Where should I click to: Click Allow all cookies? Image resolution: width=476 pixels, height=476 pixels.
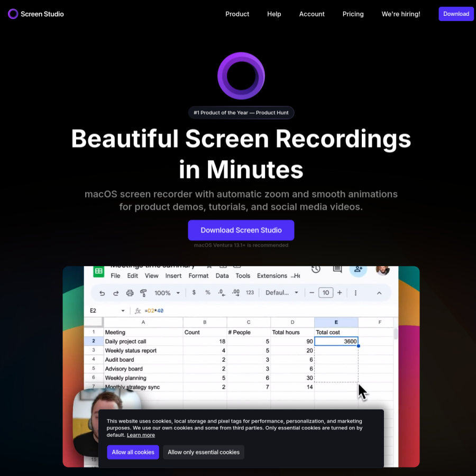point(133,452)
